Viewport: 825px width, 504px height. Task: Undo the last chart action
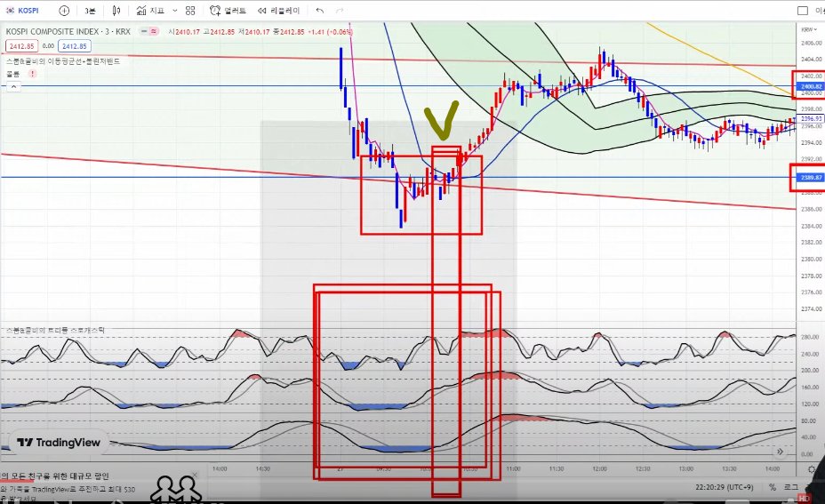(x=320, y=11)
